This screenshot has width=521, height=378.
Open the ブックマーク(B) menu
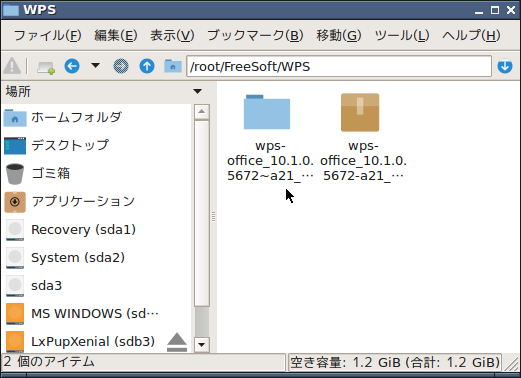[x=255, y=35]
